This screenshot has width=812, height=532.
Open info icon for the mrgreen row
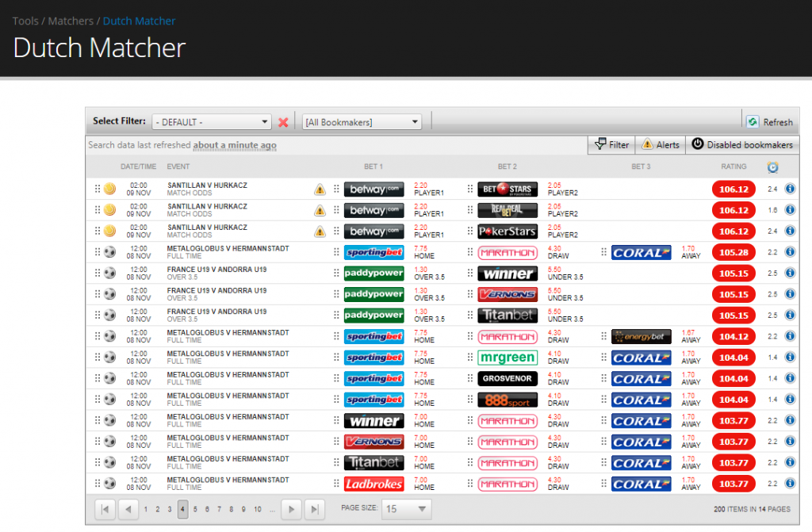pos(790,357)
